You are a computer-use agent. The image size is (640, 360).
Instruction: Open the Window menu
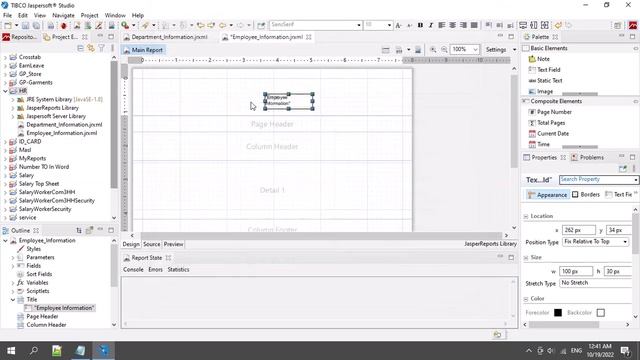point(115,15)
